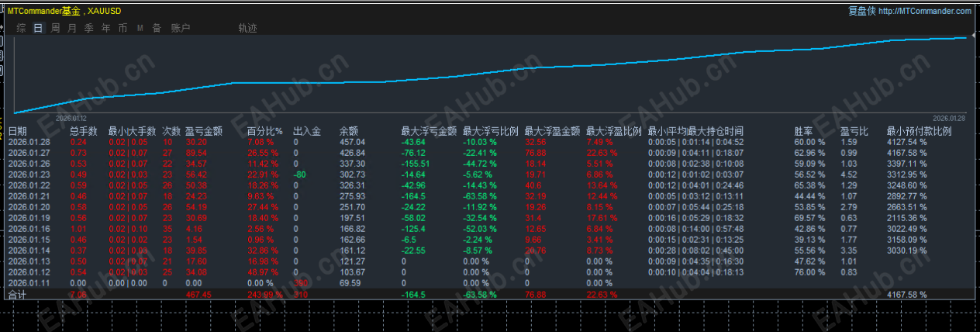The image size is (980, 332).
Task: Click the -80 withdrawal value
Action: pos(300,175)
